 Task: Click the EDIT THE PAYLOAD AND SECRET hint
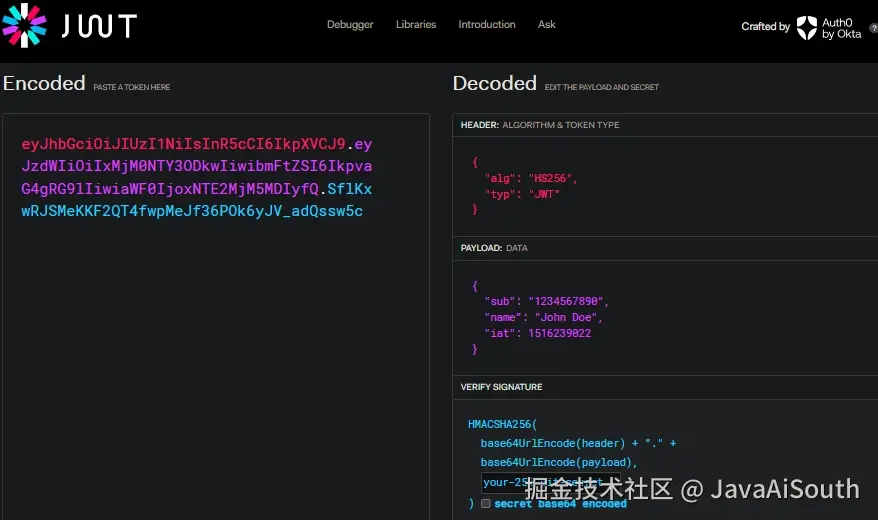[601, 87]
